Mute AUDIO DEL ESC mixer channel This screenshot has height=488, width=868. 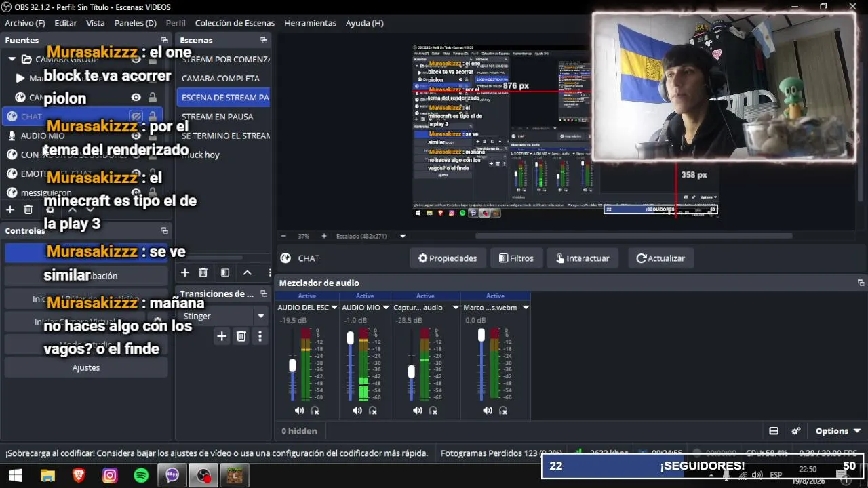tap(299, 411)
